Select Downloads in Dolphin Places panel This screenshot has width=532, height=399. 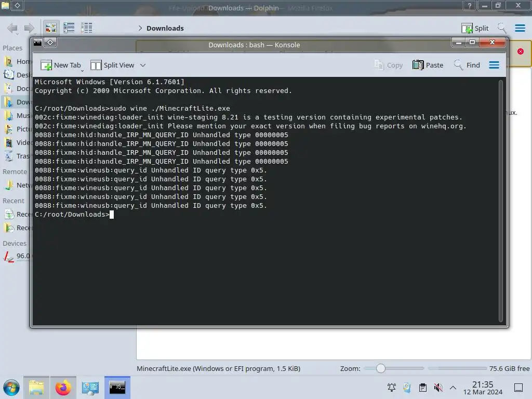17,102
